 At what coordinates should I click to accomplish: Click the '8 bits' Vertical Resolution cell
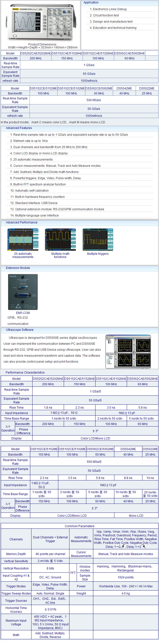point(50,568)
